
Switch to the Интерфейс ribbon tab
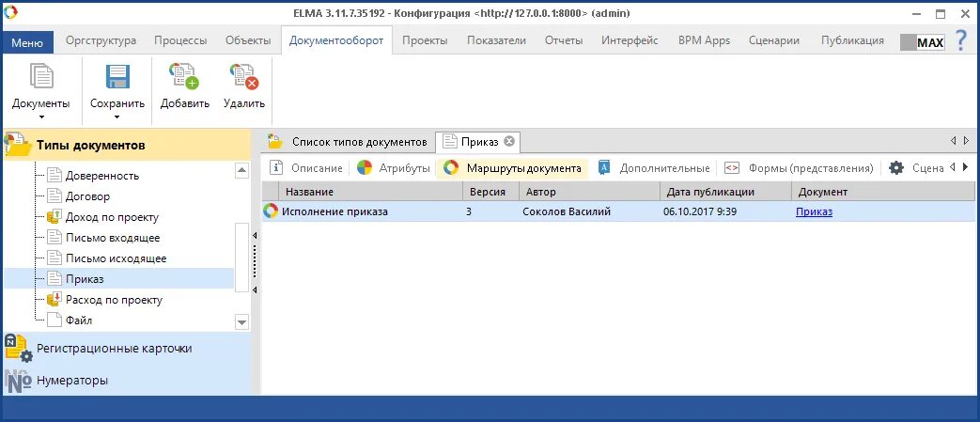(x=630, y=40)
